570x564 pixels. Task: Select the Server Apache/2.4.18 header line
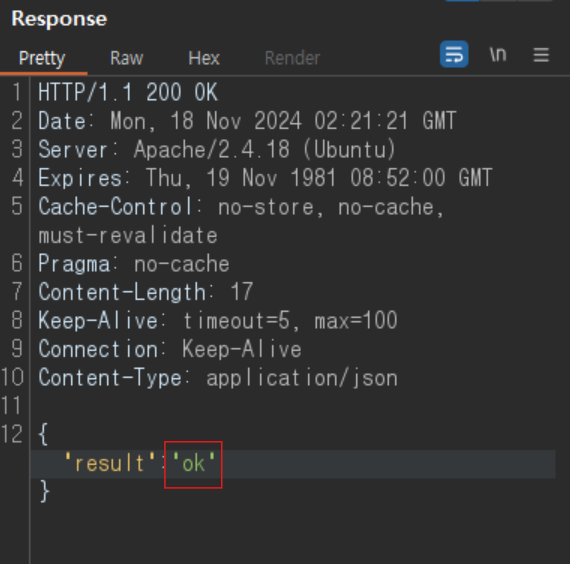click(x=217, y=149)
